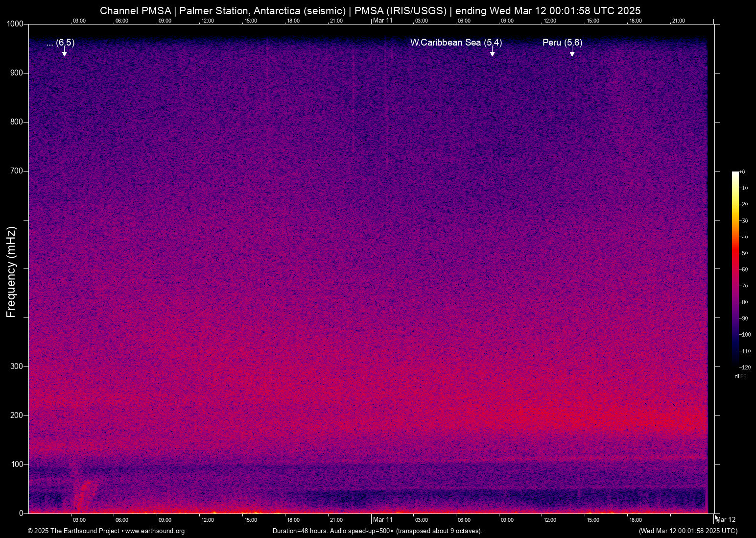Click the -50 value on the color scale
The height and width of the screenshot is (538, 756).
tap(744, 253)
